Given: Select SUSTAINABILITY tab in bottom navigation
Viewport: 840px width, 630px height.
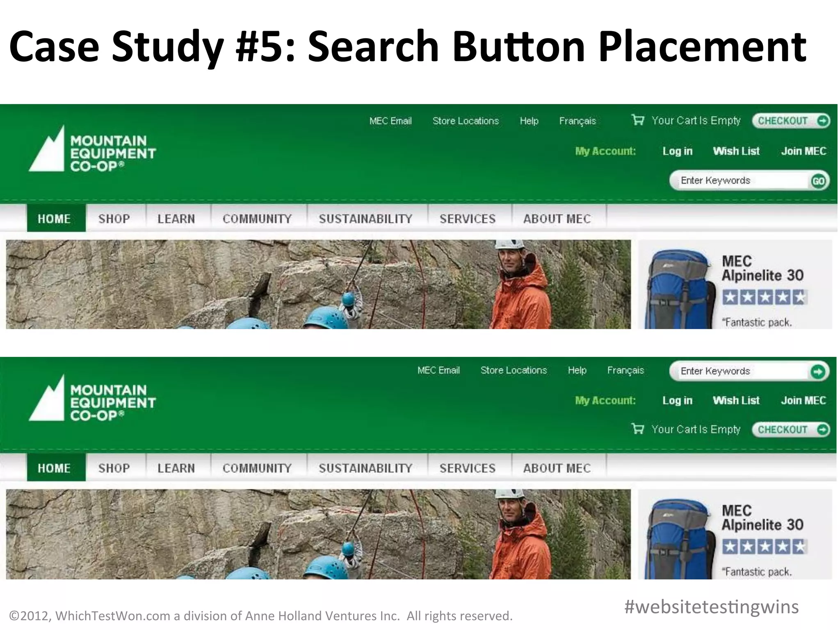Looking at the screenshot, I should click(367, 468).
